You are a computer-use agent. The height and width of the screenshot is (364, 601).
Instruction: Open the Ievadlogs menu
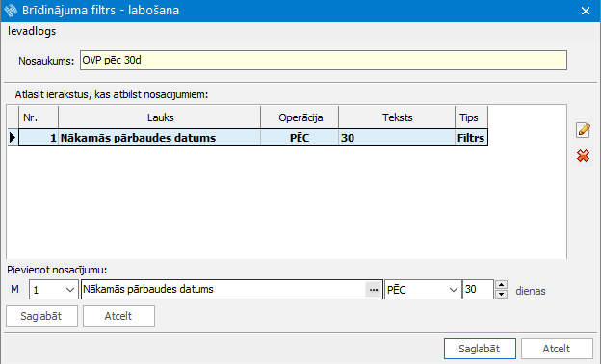[x=32, y=31]
